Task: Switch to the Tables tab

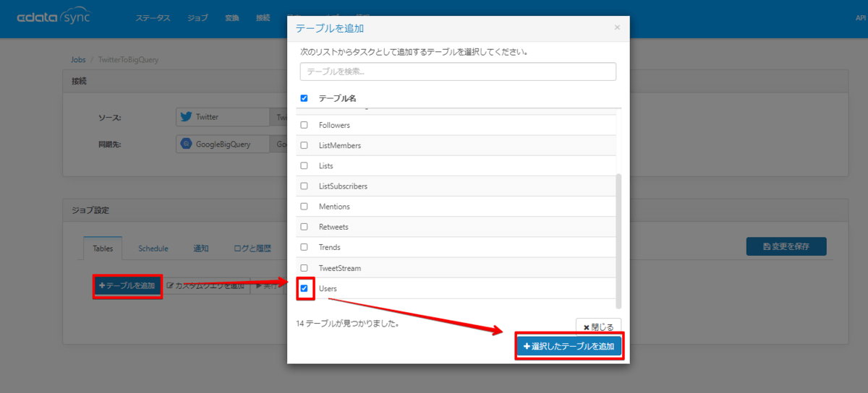Action: [103, 248]
